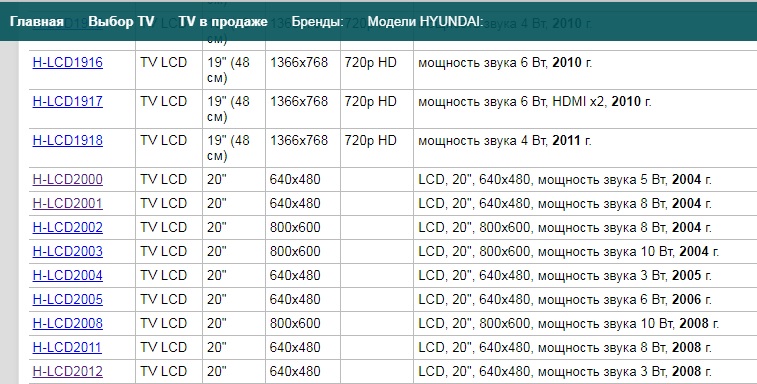
Task: Open the H-LCD2008 model link
Action: 68,323
